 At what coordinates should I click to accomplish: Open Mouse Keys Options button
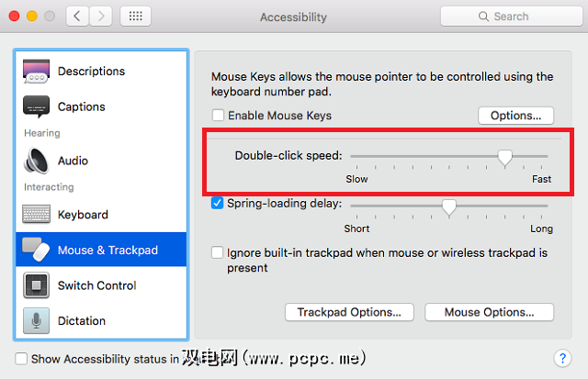(515, 116)
